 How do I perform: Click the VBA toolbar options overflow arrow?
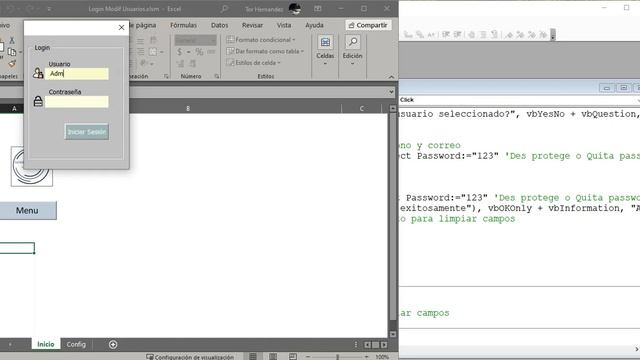(553, 35)
